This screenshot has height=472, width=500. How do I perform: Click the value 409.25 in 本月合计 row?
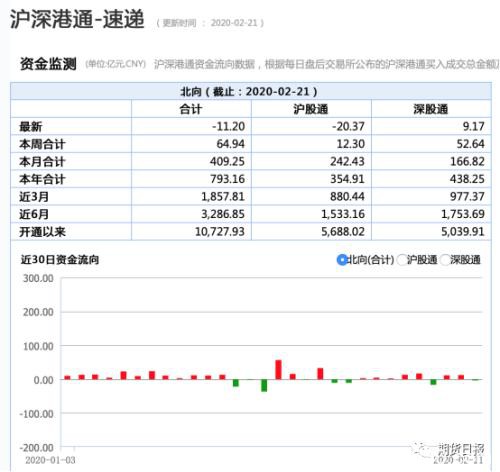[227, 162]
